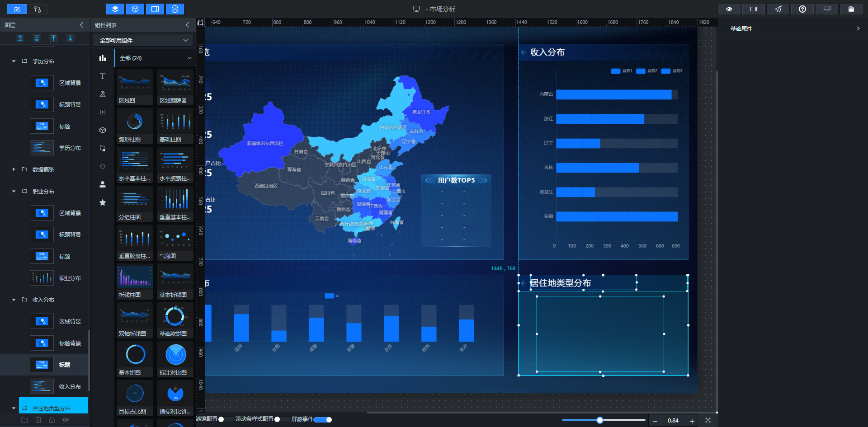Click the publish paper plane icon

(x=778, y=9)
